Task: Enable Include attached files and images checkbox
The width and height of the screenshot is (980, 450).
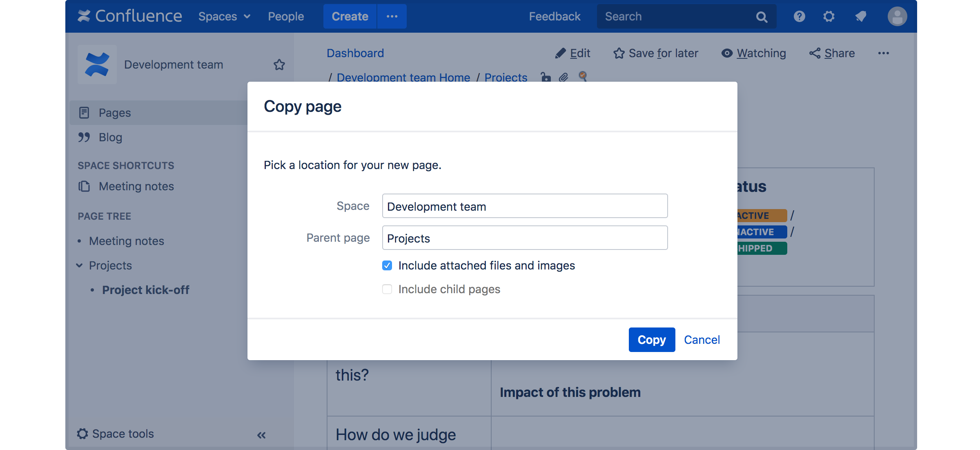Action: coord(387,265)
